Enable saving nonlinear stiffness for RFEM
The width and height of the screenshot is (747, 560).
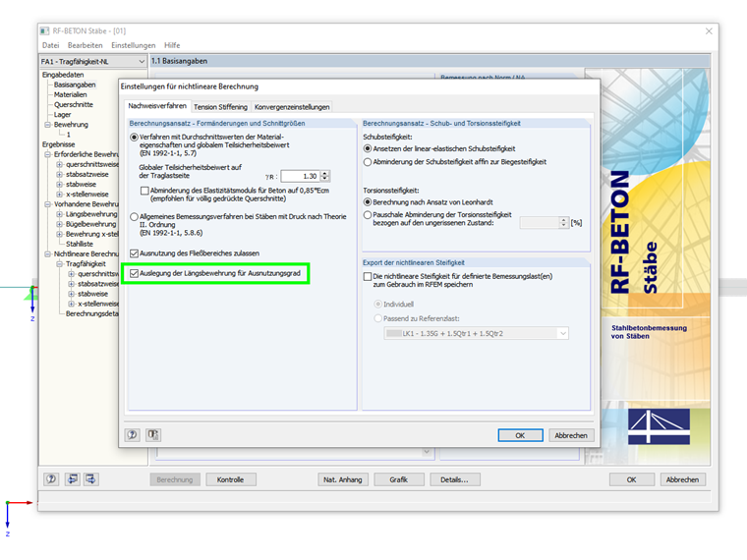point(368,277)
